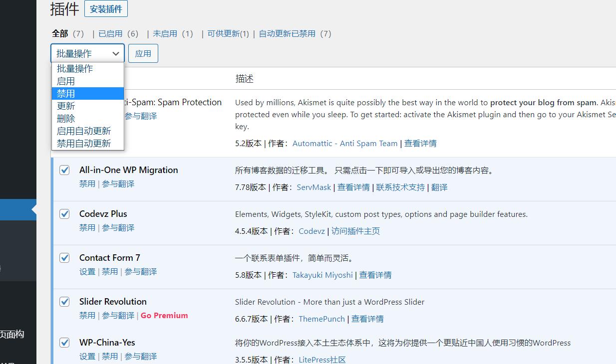
Task: Uncheck the Contact Form 7 checkbox
Action: point(64,258)
